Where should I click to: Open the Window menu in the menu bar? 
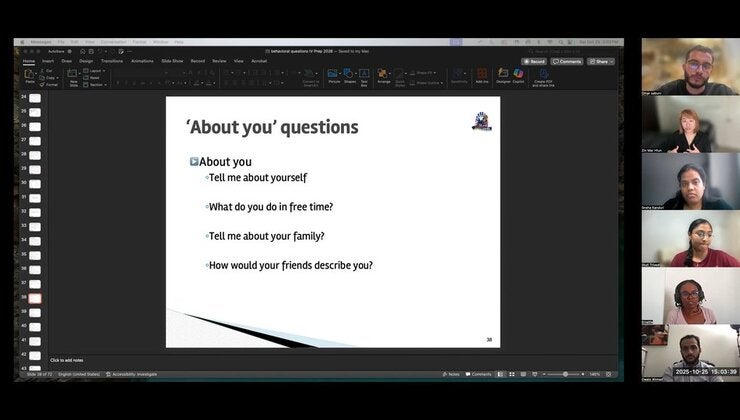tap(160, 42)
